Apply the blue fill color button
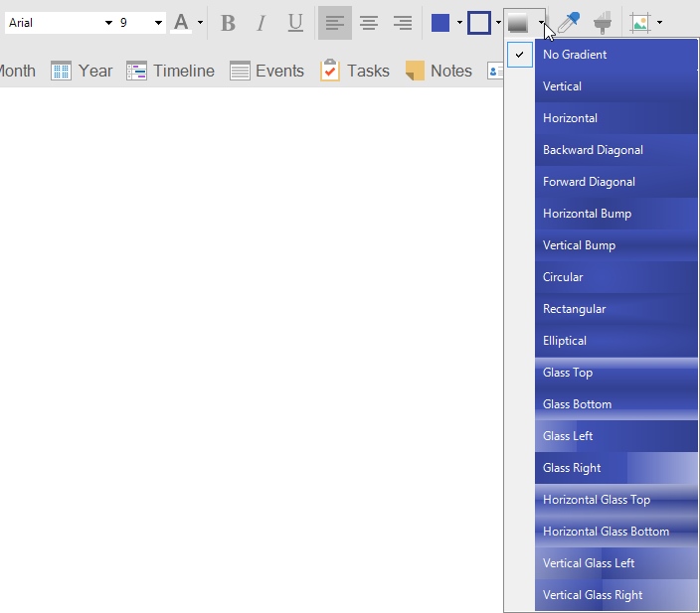 pos(440,23)
